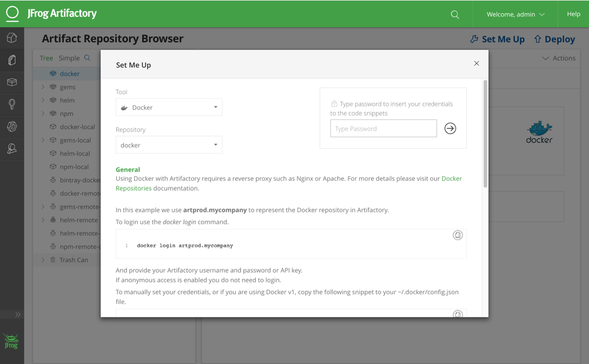Screen dimensions: 589x364
Task: Click the arrow button to submit password
Action: (450, 128)
